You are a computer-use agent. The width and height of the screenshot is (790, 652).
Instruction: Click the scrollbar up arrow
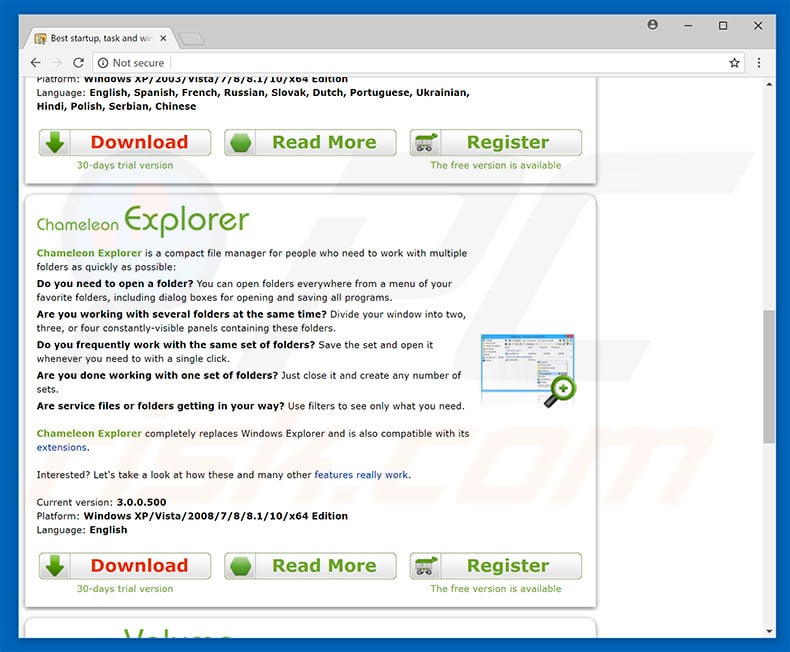pos(769,85)
